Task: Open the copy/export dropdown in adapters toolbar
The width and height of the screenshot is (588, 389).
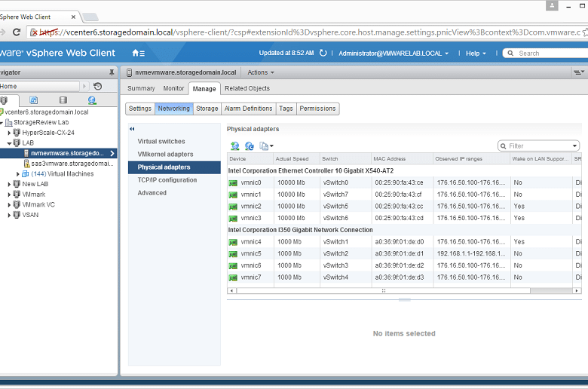Action: coord(266,146)
